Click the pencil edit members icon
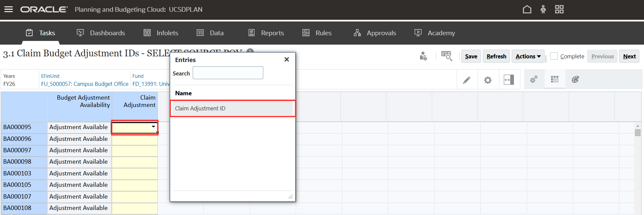The height and width of the screenshot is (215, 644). pos(467,80)
